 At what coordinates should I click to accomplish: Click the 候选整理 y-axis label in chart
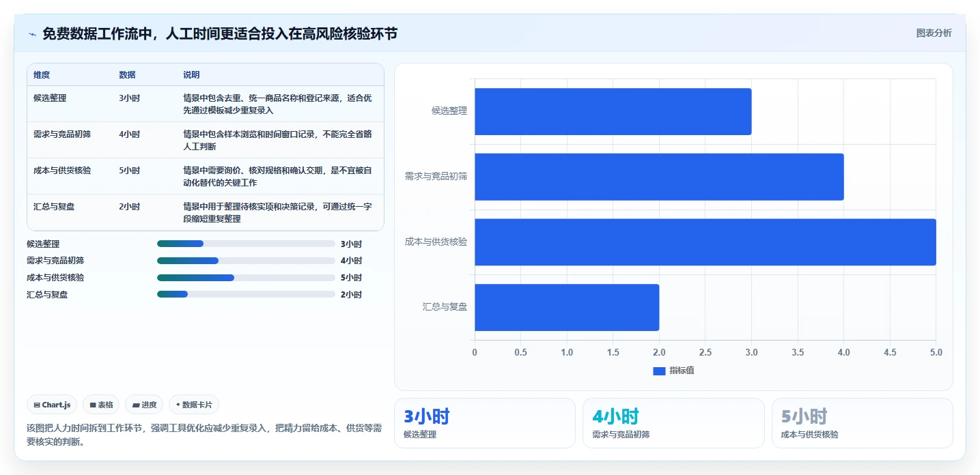[449, 111]
